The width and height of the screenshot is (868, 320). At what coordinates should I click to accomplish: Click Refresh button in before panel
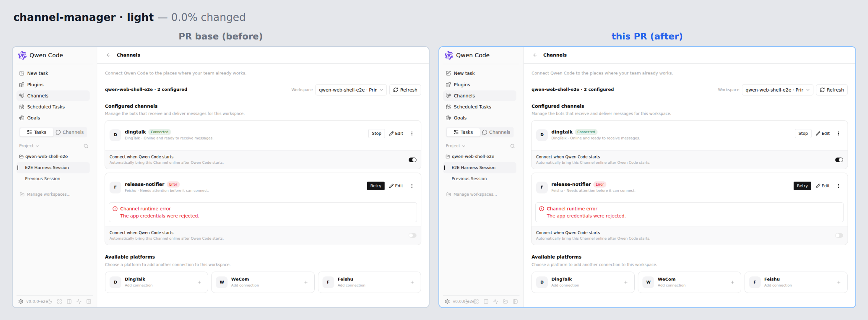[405, 90]
